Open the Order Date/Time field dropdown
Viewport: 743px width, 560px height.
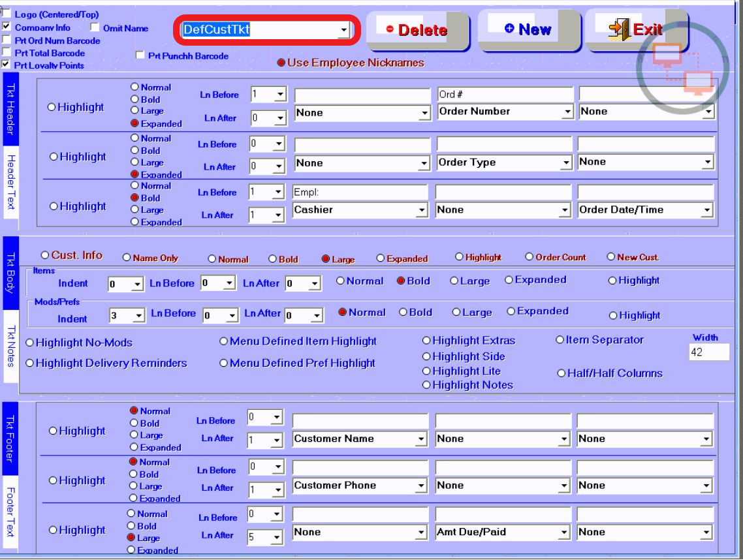[707, 210]
